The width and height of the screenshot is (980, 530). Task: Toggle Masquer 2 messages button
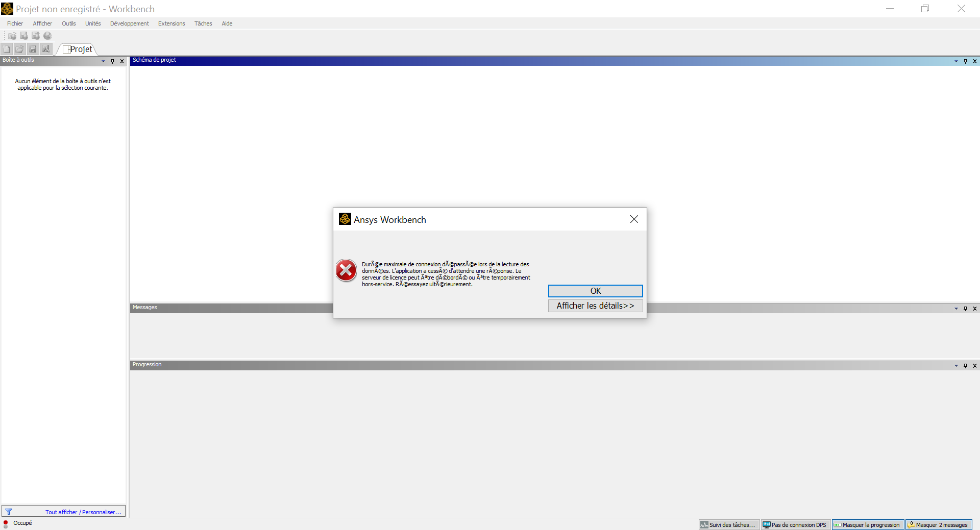pyautogui.click(x=938, y=524)
